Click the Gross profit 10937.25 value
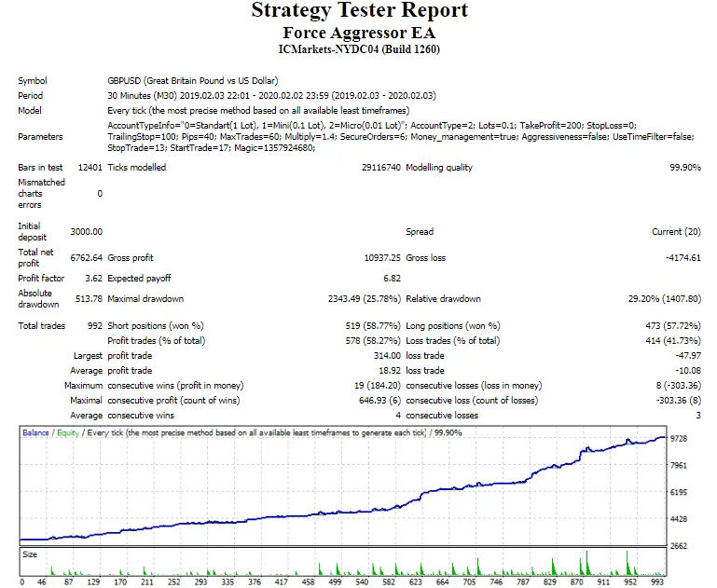The width and height of the screenshot is (717, 588). coord(379,257)
